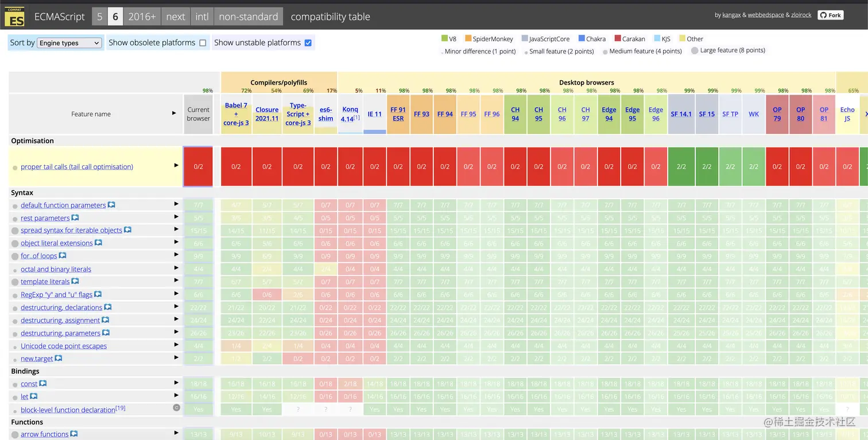Expand the "proper tail calls" feature row
This screenshot has height=440, width=868.
176,165
